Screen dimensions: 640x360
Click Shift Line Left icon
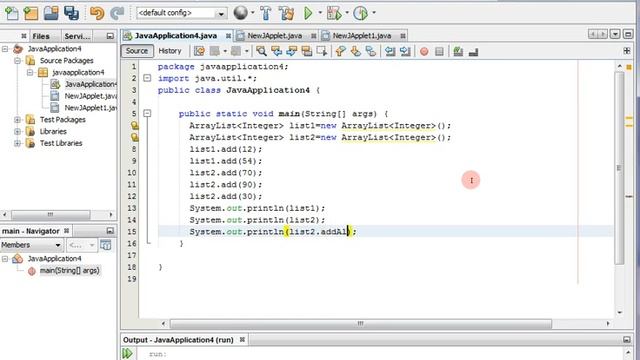click(x=390, y=51)
